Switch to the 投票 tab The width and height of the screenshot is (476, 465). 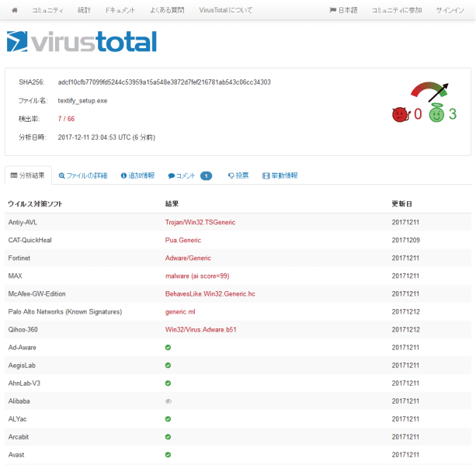pos(238,175)
